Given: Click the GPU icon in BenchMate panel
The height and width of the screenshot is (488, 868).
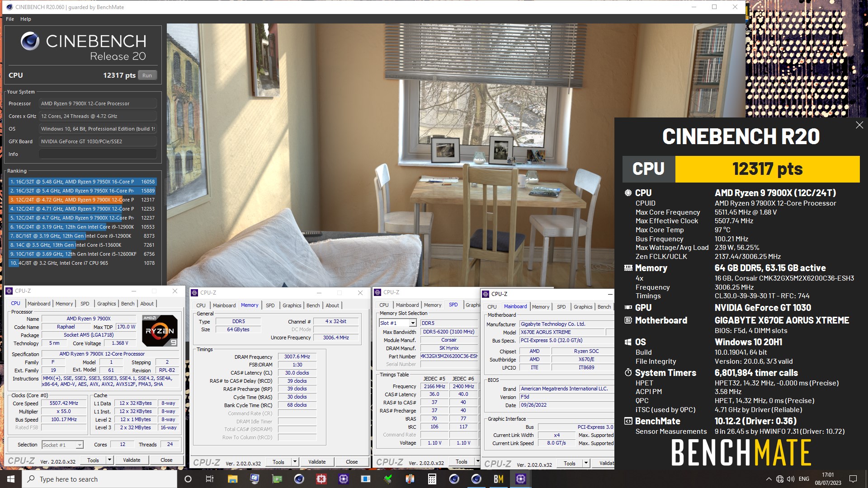Looking at the screenshot, I should pos(628,307).
